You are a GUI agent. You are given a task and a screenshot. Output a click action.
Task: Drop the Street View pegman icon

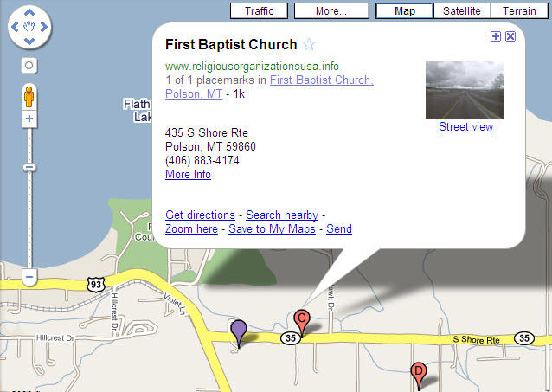tap(29, 94)
